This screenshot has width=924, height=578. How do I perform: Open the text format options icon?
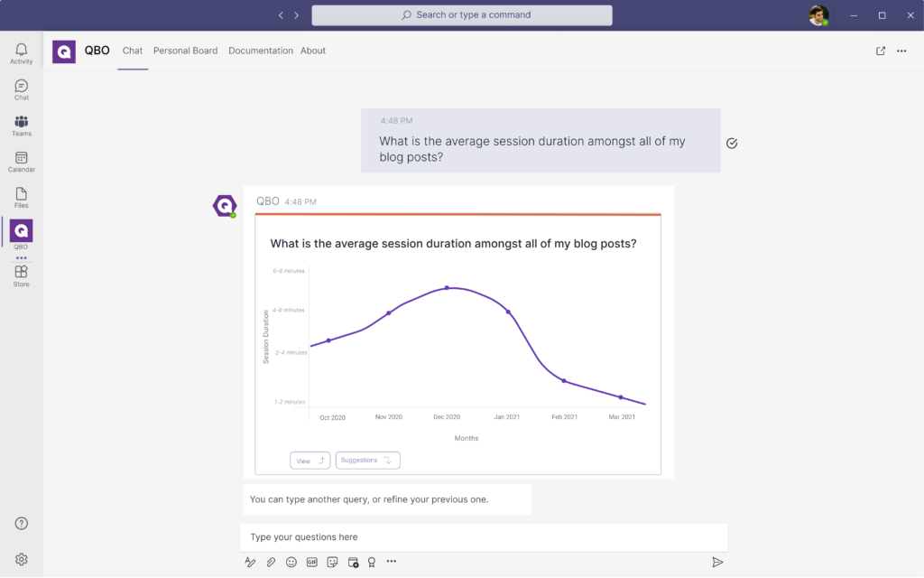click(x=250, y=562)
